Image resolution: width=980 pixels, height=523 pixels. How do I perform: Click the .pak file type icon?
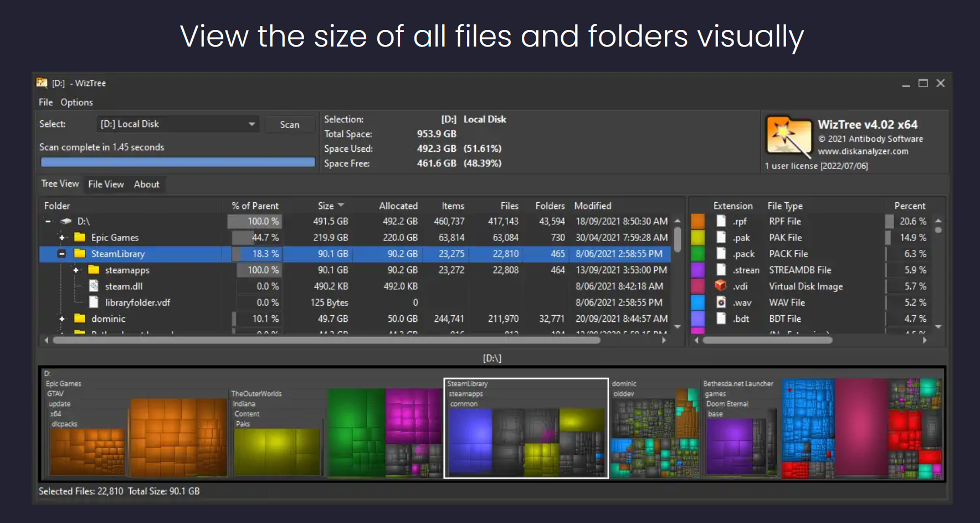pyautogui.click(x=721, y=237)
